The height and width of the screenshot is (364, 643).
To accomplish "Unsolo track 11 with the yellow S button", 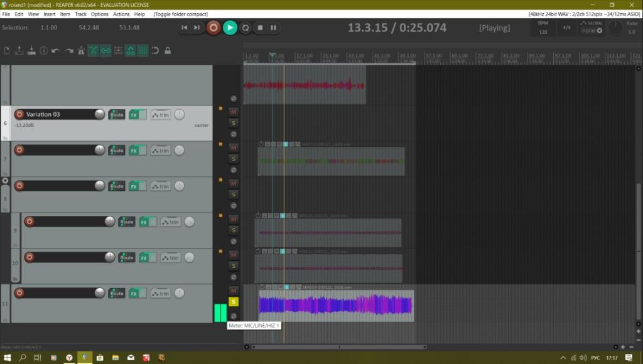I will [234, 302].
